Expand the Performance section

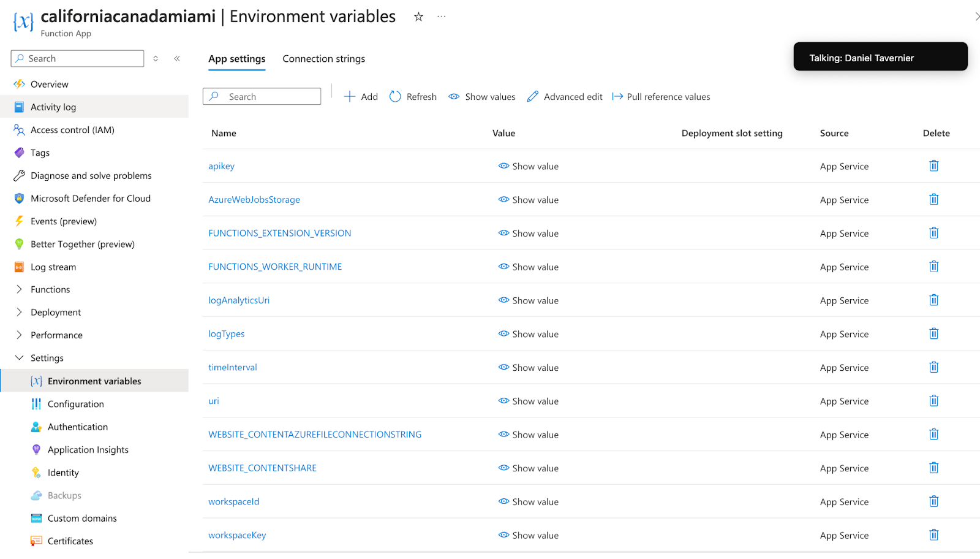[x=19, y=335]
